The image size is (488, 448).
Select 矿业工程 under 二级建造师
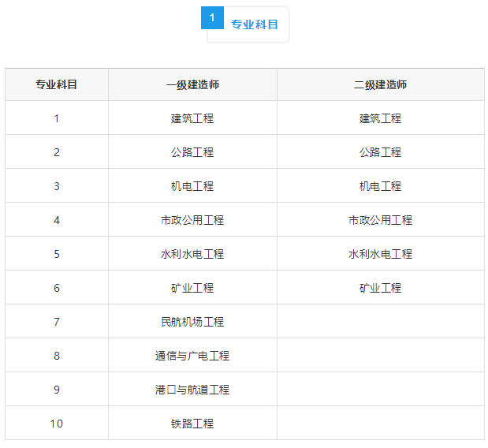click(x=380, y=288)
